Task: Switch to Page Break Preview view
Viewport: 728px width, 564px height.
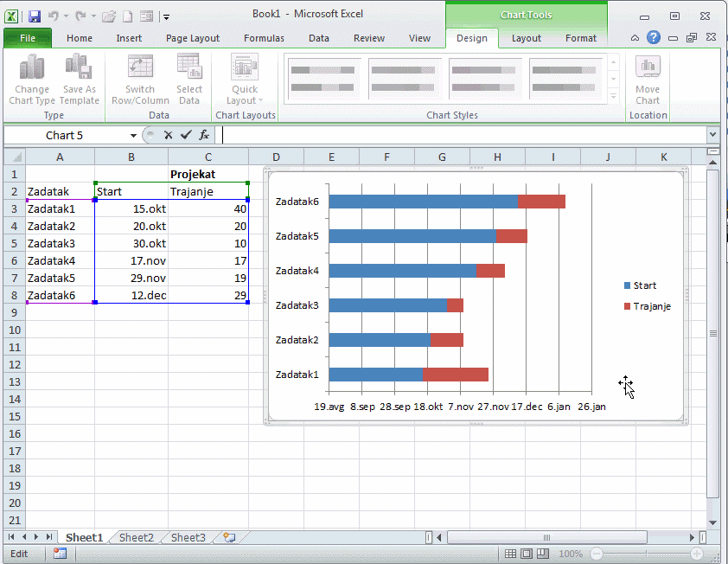Action: tap(542, 554)
